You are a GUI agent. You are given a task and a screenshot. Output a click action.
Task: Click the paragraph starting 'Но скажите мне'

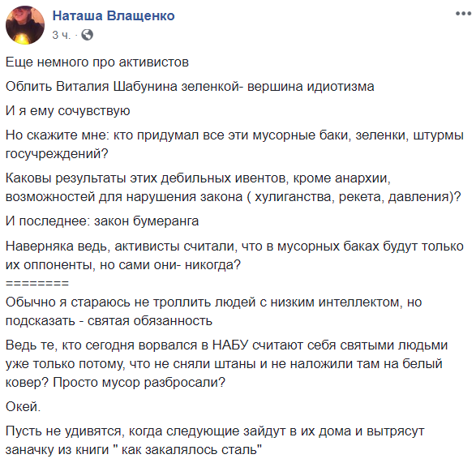[x=234, y=144]
